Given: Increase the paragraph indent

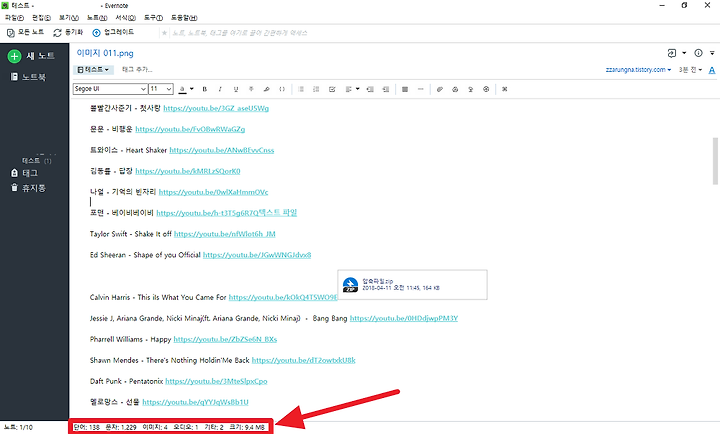Looking at the screenshot, I should pyautogui.click(x=370, y=89).
